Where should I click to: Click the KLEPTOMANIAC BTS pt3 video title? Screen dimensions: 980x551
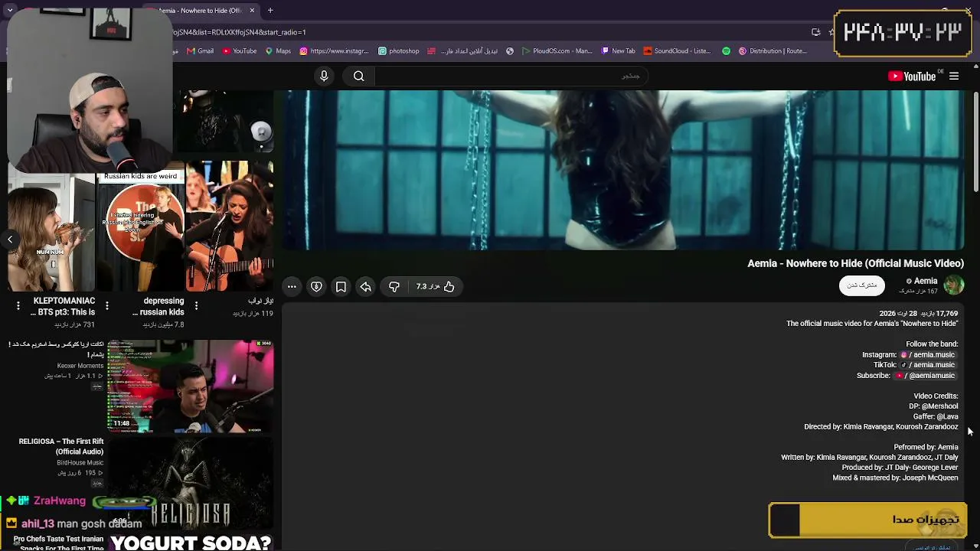coord(64,307)
